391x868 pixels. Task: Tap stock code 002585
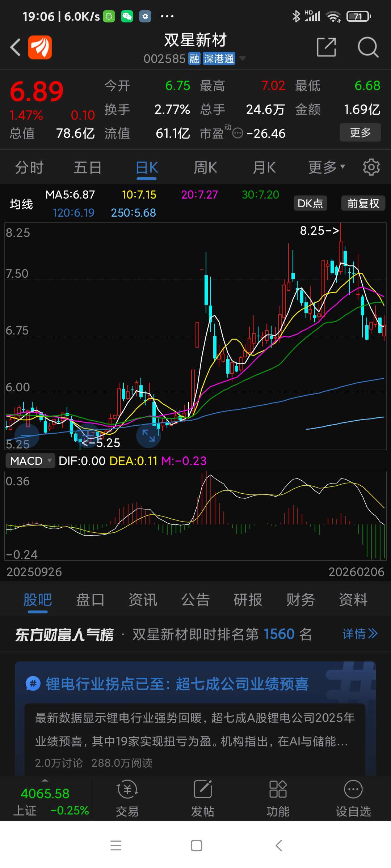[164, 59]
